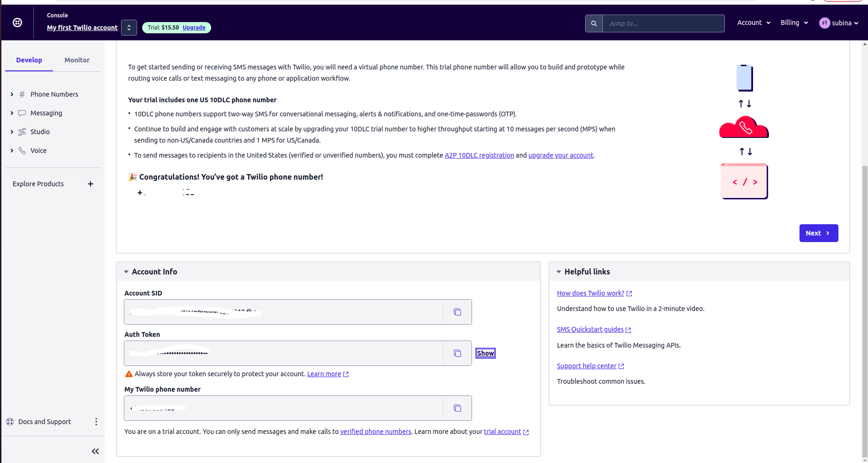
Task: Collapse the Helpful links panel
Action: 559,272
